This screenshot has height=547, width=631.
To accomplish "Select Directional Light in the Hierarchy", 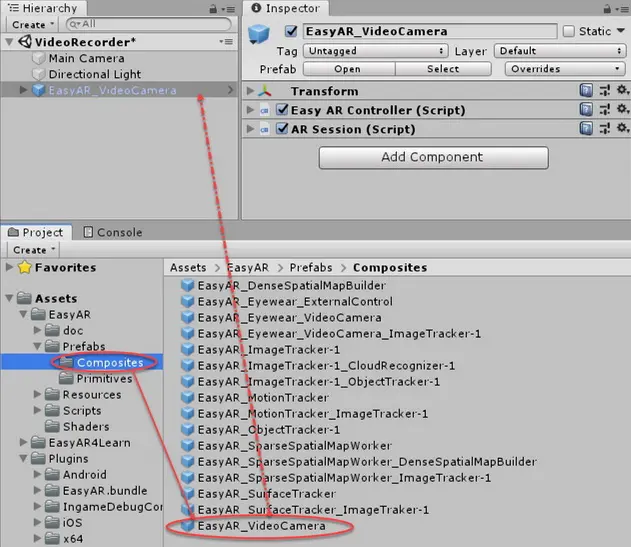I will pos(119,74).
